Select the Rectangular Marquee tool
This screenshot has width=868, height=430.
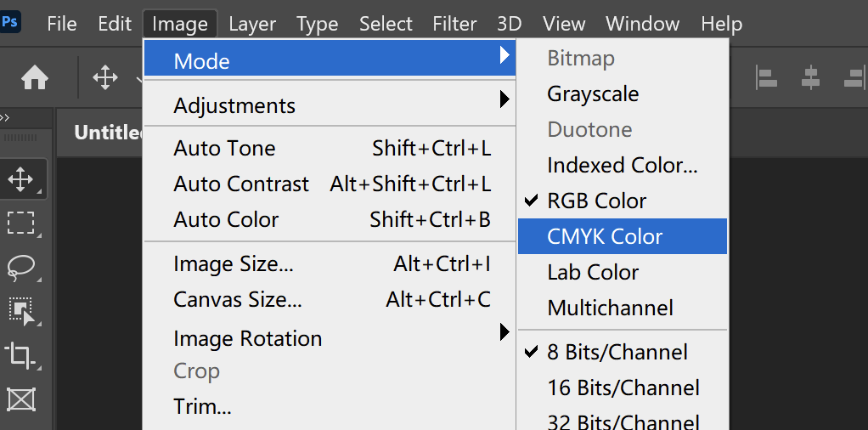[x=20, y=223]
